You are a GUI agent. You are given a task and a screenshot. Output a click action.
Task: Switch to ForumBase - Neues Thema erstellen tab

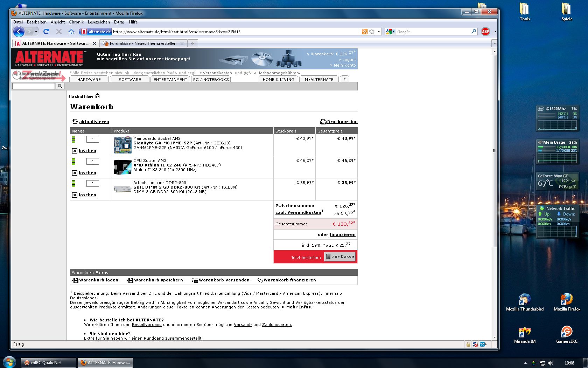click(143, 43)
